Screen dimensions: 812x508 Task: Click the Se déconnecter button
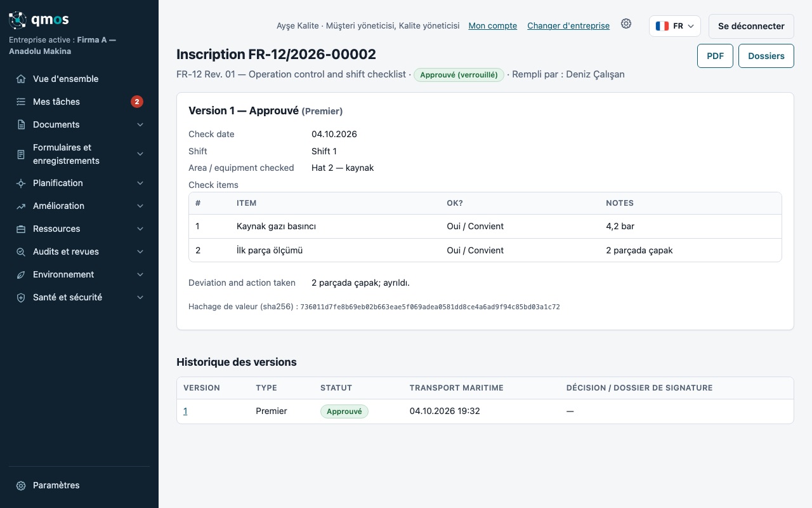[751, 26]
